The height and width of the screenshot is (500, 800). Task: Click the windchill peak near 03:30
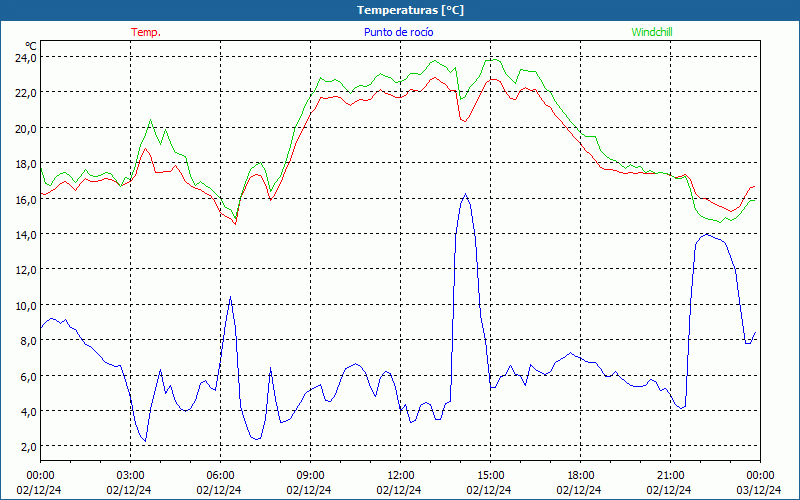pos(150,120)
